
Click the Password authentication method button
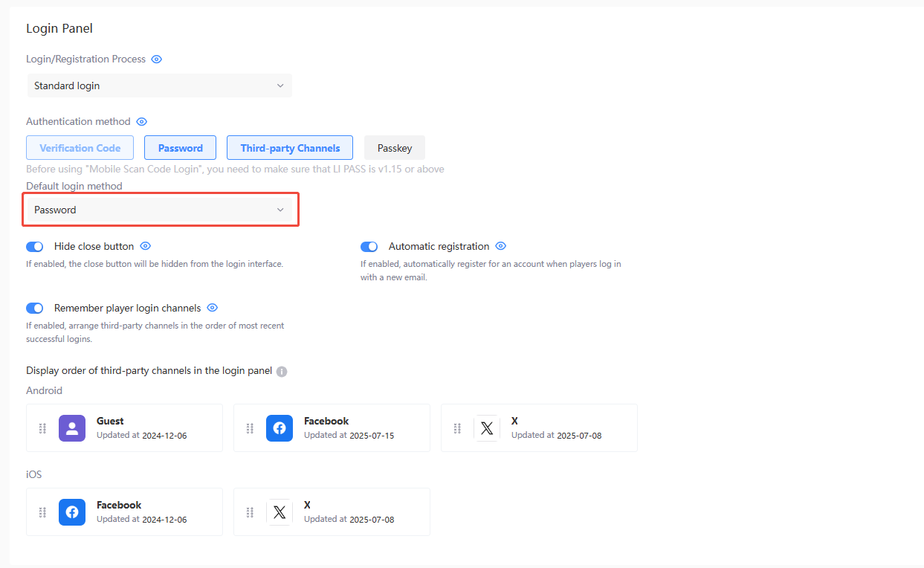pos(180,147)
